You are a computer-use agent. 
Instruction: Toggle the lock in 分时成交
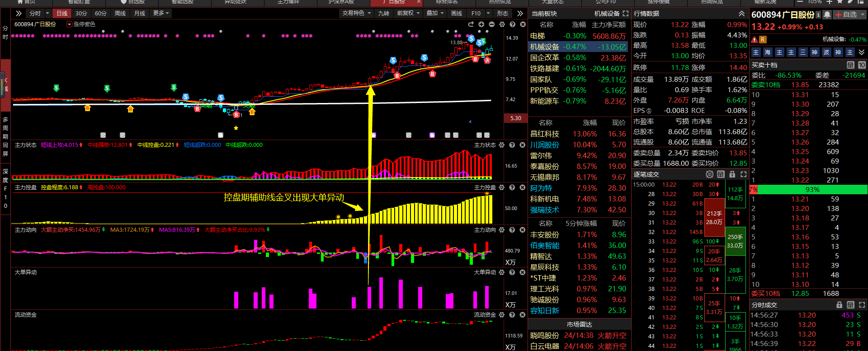coord(840,305)
